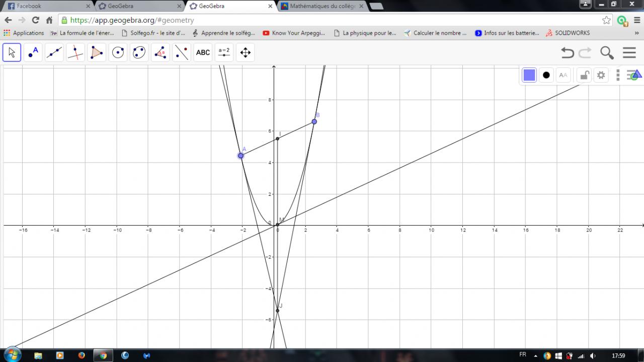Open the black point style selector
Viewport: 644px width, 362px height.
point(546,76)
